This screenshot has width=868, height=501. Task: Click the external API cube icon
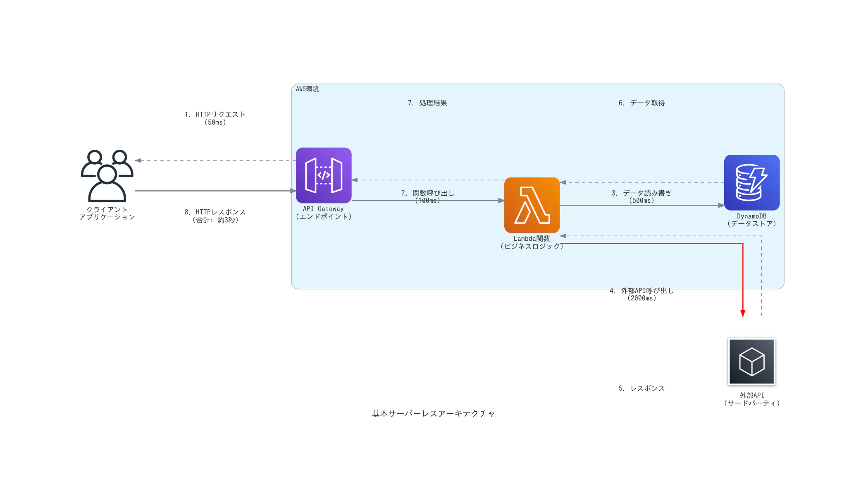coord(752,362)
